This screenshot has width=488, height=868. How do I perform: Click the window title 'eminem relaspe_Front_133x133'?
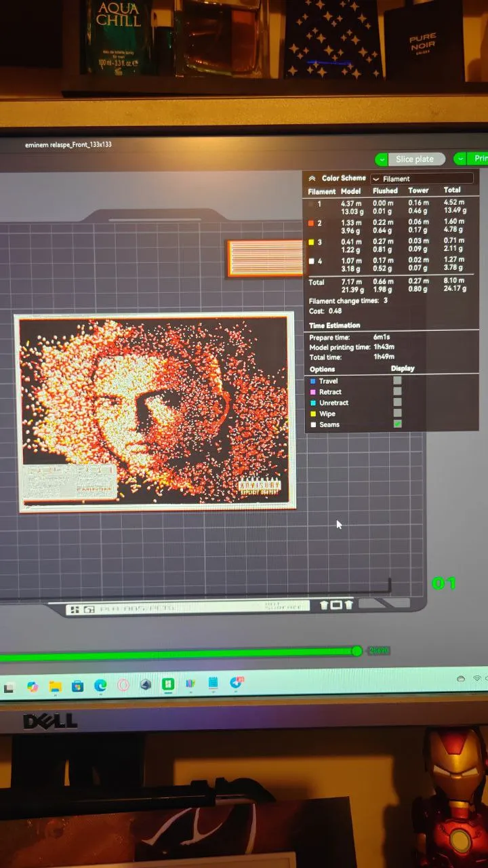coord(68,144)
